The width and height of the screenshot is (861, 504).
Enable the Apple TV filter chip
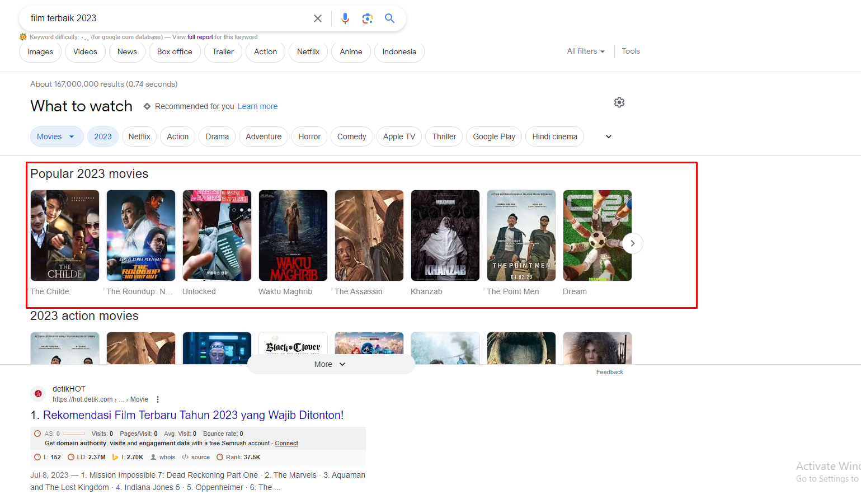pos(399,136)
